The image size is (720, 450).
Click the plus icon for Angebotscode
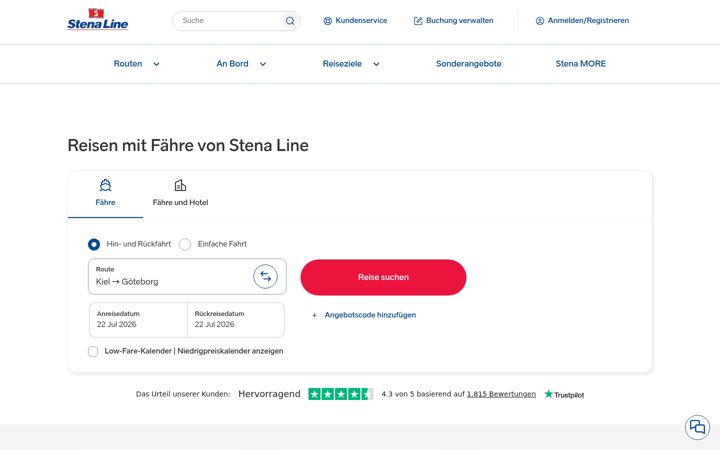(x=315, y=315)
